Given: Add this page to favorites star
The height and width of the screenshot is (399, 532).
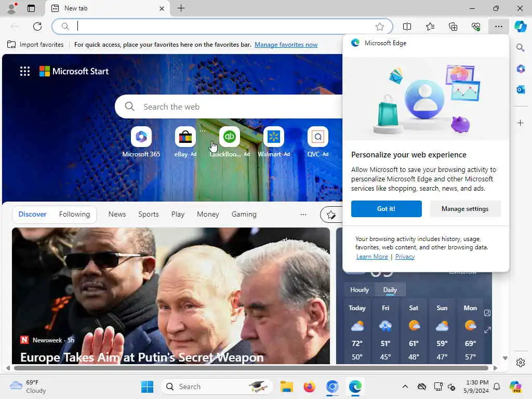Looking at the screenshot, I should 380,26.
